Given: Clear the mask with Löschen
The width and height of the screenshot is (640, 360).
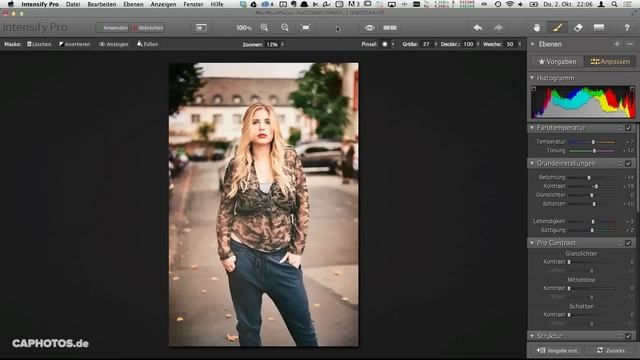Looking at the screenshot, I should coord(39,44).
